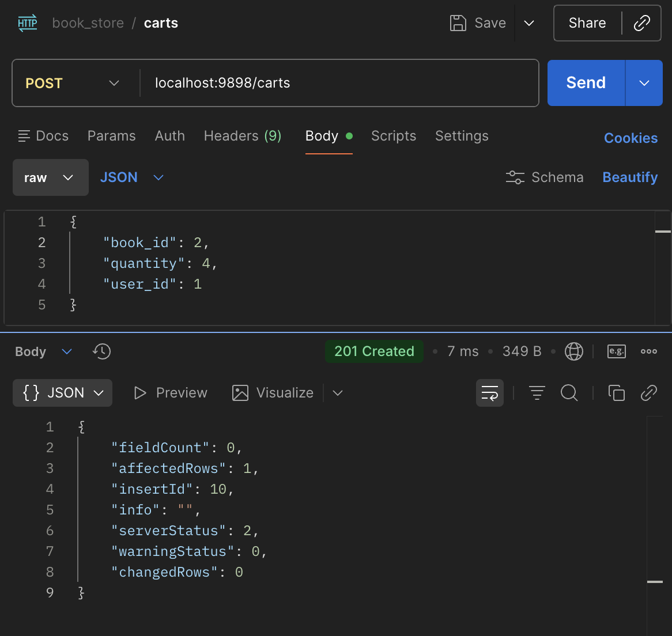Open the Visualize response view
Image resolution: width=672 pixels, height=636 pixels.
pyautogui.click(x=273, y=393)
